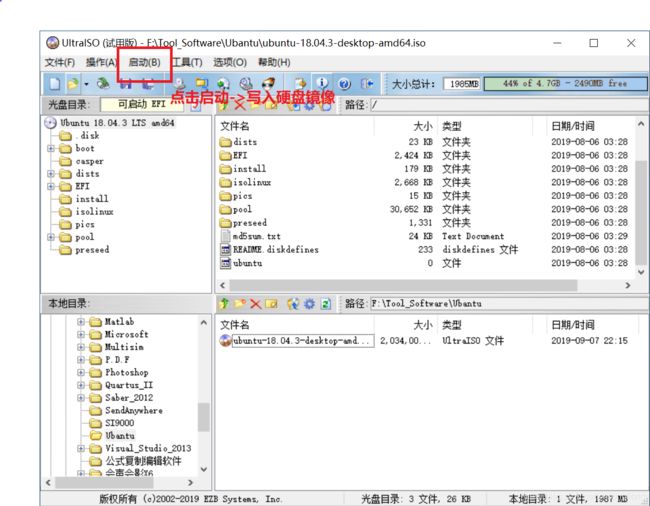
Task: Expand the Quartus_II folder in the local tree
Action: pos(81,385)
